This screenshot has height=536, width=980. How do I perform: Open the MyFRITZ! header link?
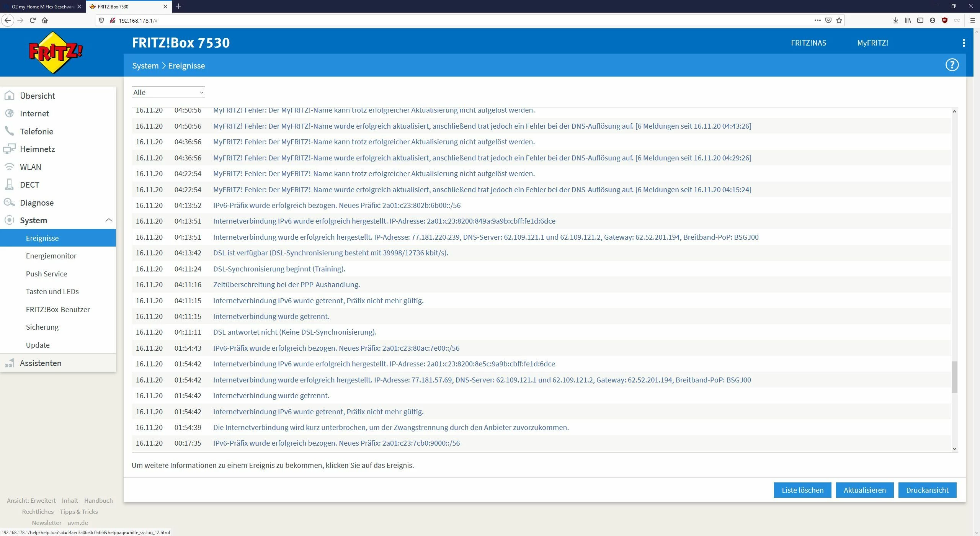pyautogui.click(x=872, y=43)
